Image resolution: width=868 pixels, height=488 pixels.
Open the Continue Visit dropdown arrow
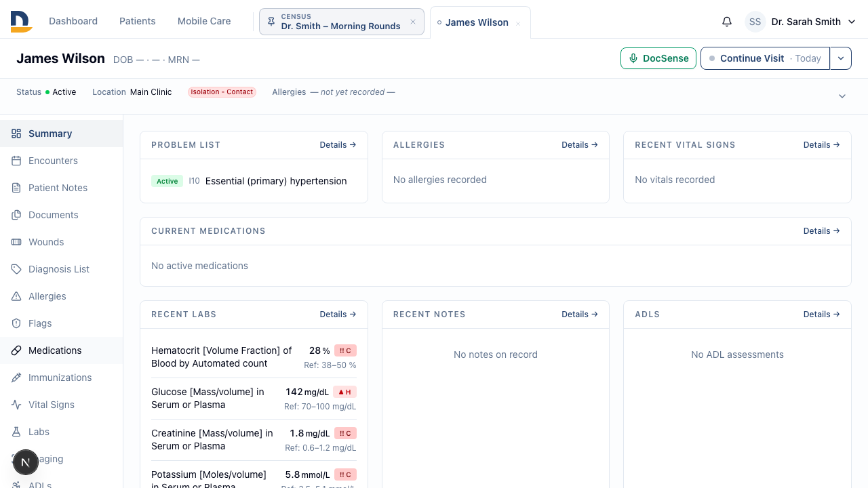click(841, 58)
